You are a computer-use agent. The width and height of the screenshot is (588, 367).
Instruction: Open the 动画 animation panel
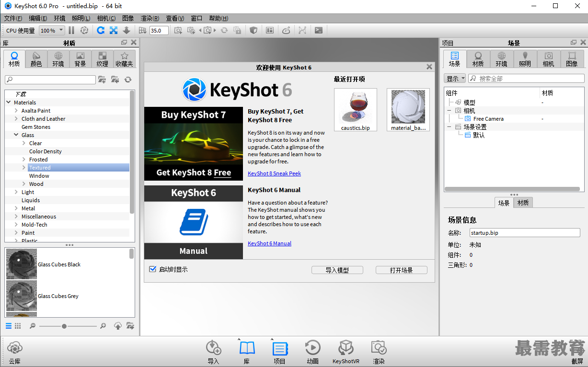pos(312,352)
